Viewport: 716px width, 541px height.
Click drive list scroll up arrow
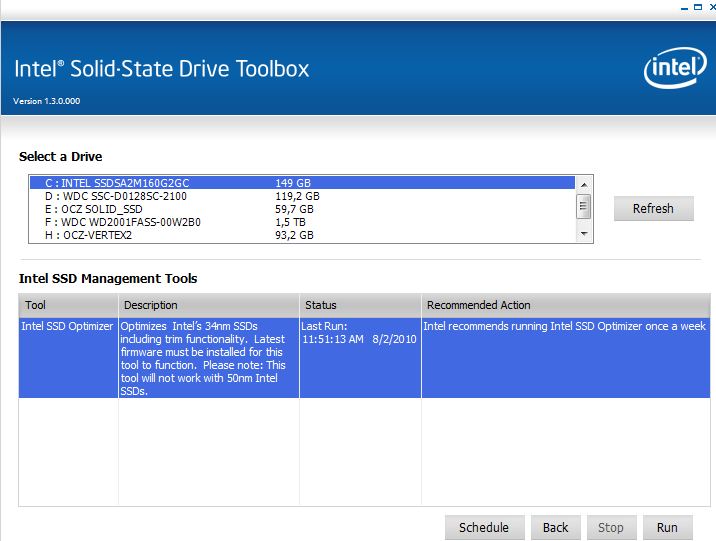coord(584,184)
